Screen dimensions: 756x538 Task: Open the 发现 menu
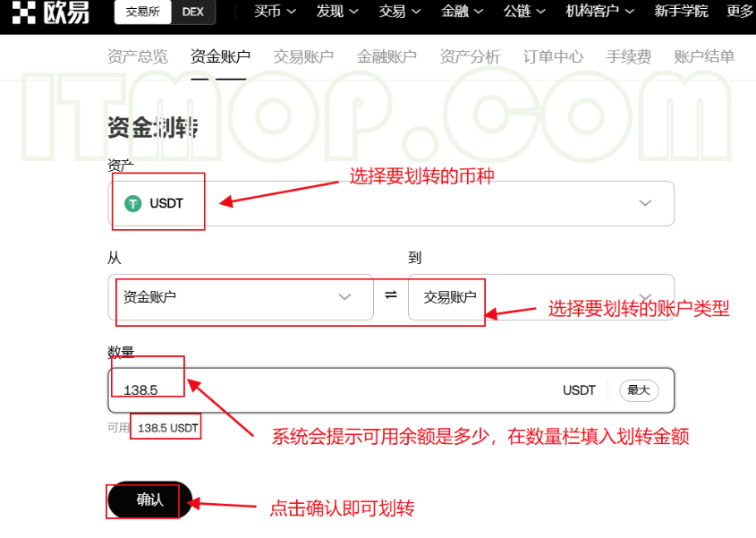coord(337,12)
